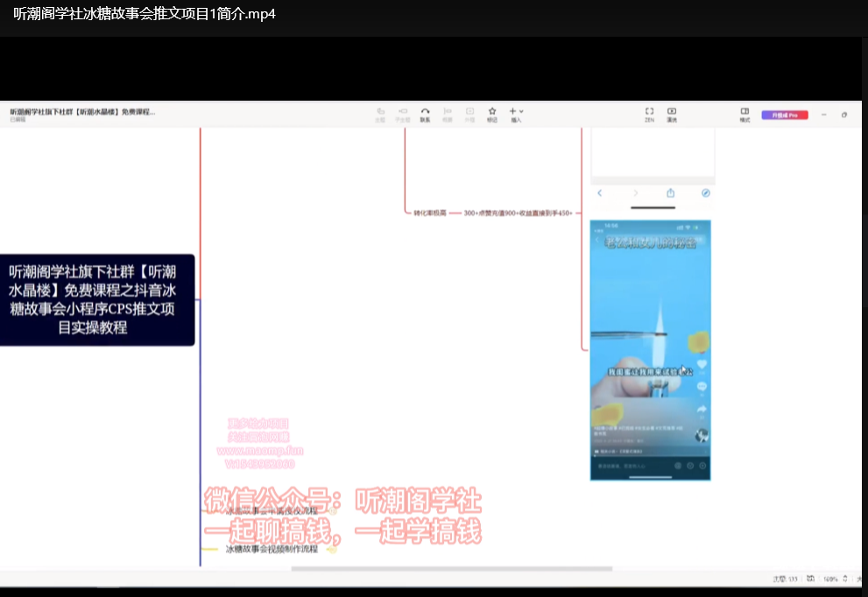Screen dimensions: 868x597
Task: Click the Boundary (外框) toolbar icon
Action: (x=469, y=113)
